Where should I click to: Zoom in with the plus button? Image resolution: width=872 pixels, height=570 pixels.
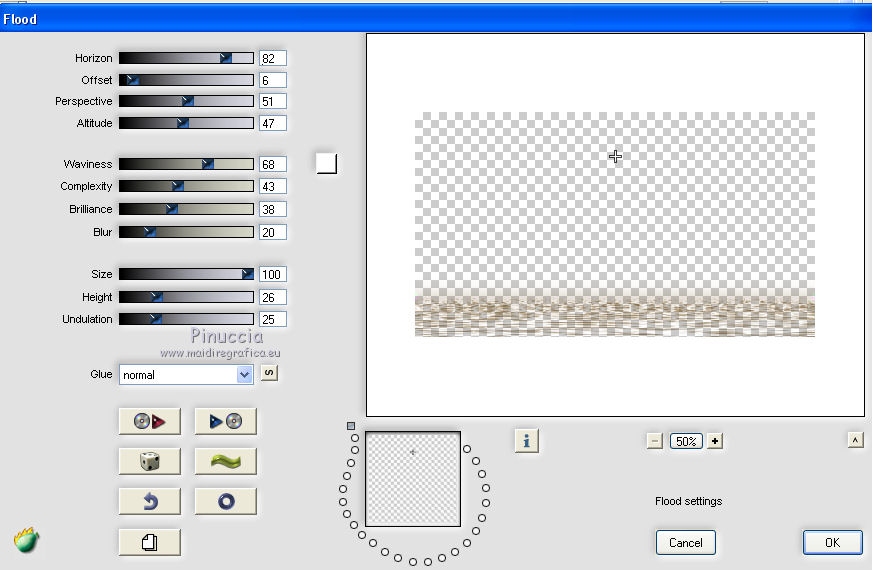click(x=715, y=441)
